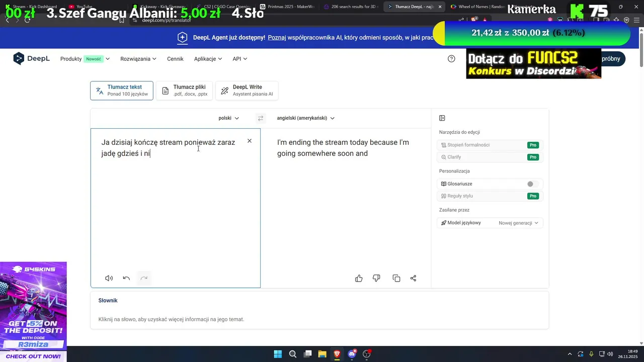
Task: Open the volume control in tray
Action: 610,354
